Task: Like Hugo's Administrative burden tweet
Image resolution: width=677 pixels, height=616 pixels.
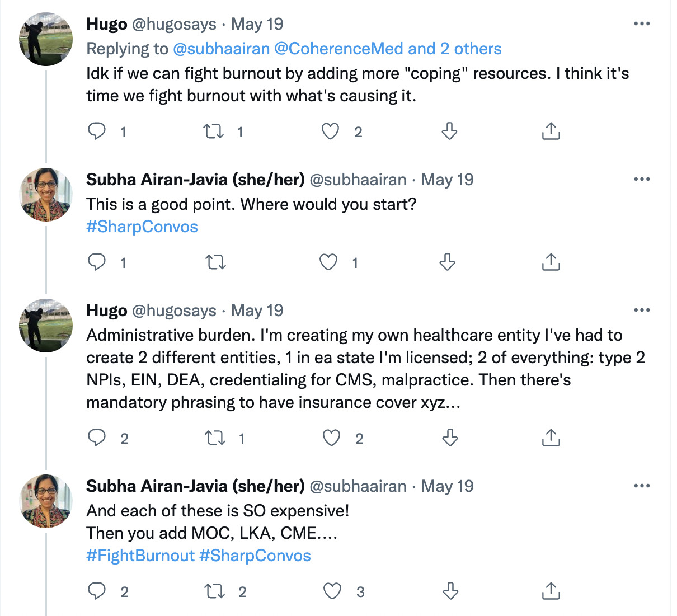Action: coord(331,438)
